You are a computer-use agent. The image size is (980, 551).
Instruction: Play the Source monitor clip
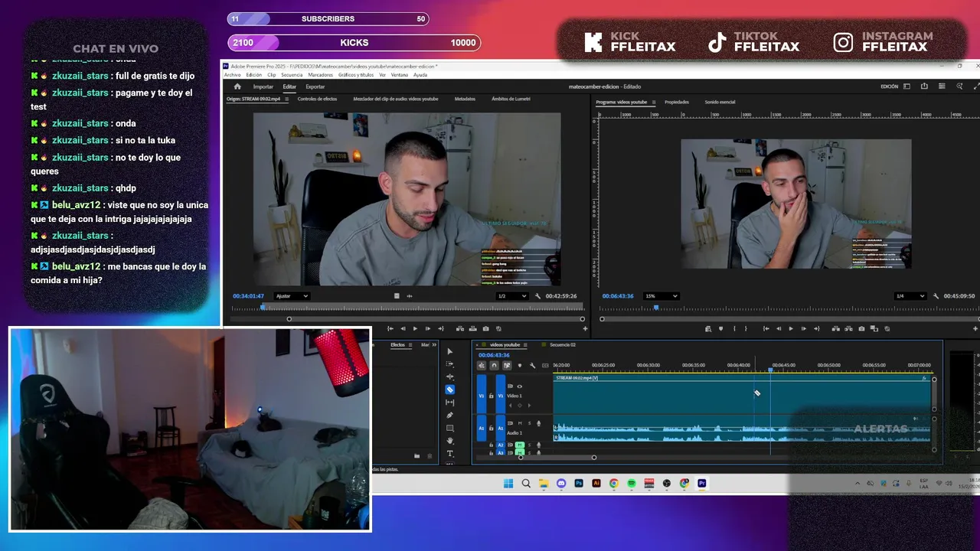pos(415,328)
